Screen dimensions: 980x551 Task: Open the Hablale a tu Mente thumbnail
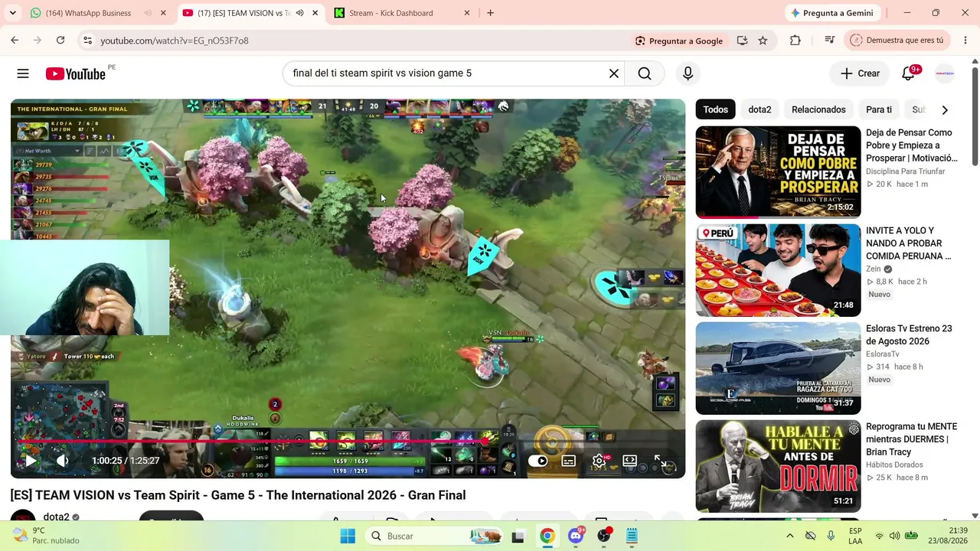[x=778, y=466]
